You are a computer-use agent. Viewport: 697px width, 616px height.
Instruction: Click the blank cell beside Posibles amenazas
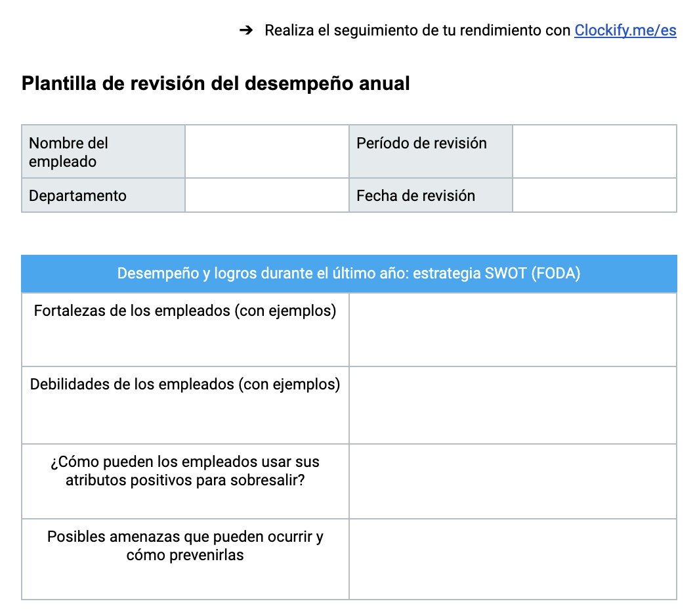tap(513, 559)
